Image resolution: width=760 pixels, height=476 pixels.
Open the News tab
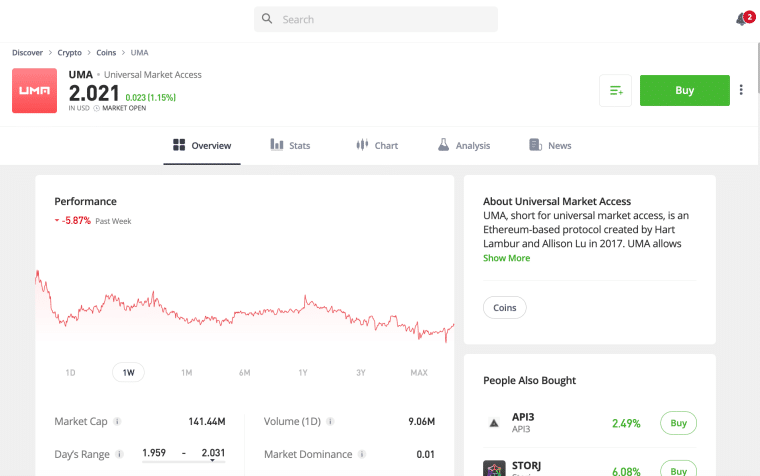(x=550, y=145)
